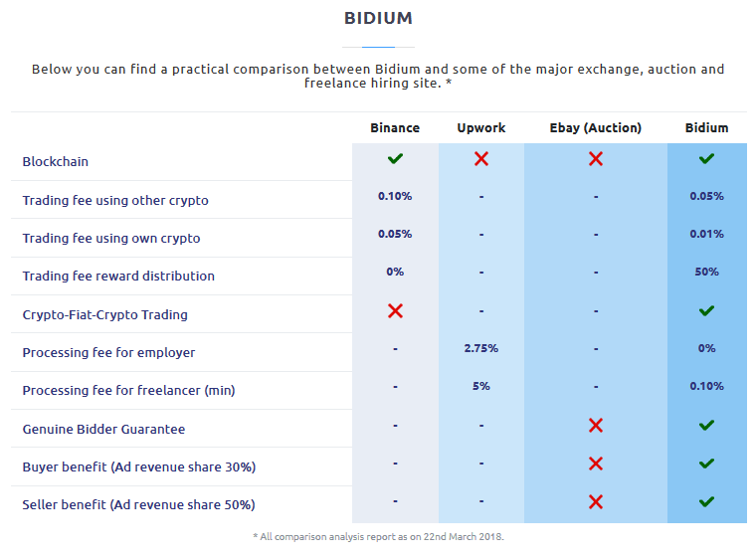Click the BIDIUM page heading
The width and height of the screenshot is (756, 559).
(x=378, y=18)
